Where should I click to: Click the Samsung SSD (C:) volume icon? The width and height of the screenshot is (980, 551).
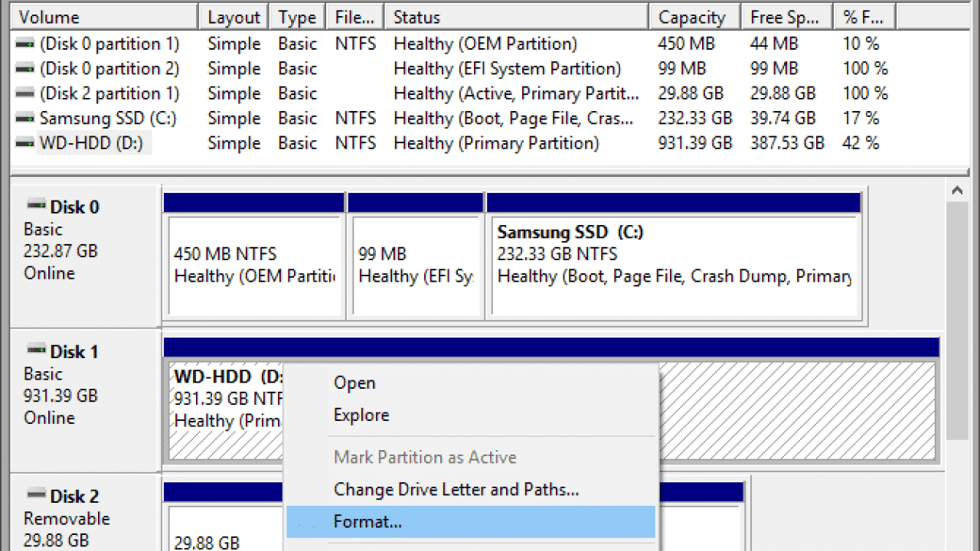[x=25, y=119]
